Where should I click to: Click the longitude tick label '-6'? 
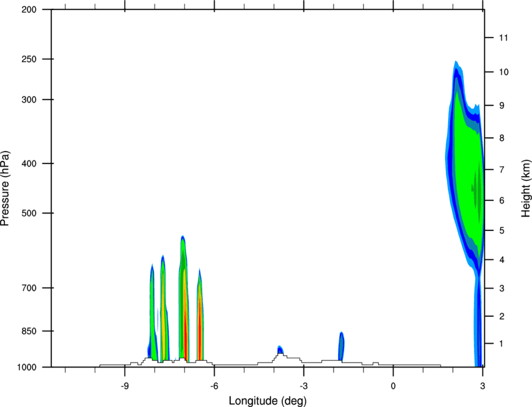214,386
